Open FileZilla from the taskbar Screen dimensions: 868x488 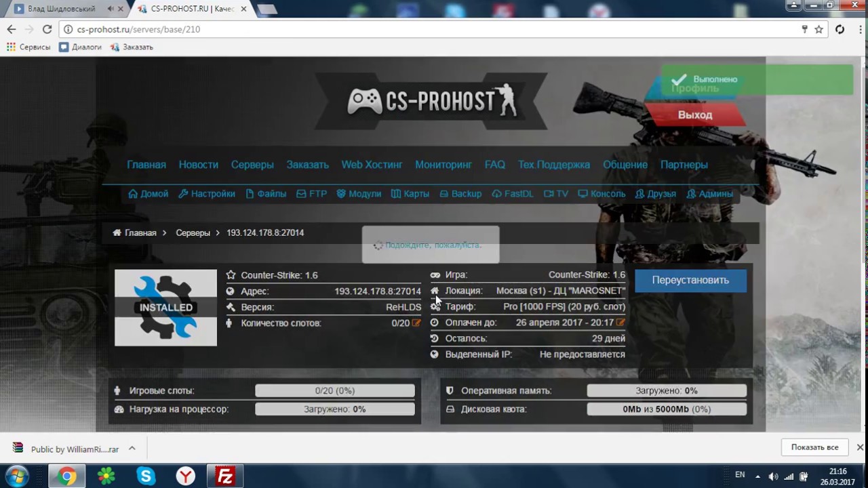pos(224,476)
